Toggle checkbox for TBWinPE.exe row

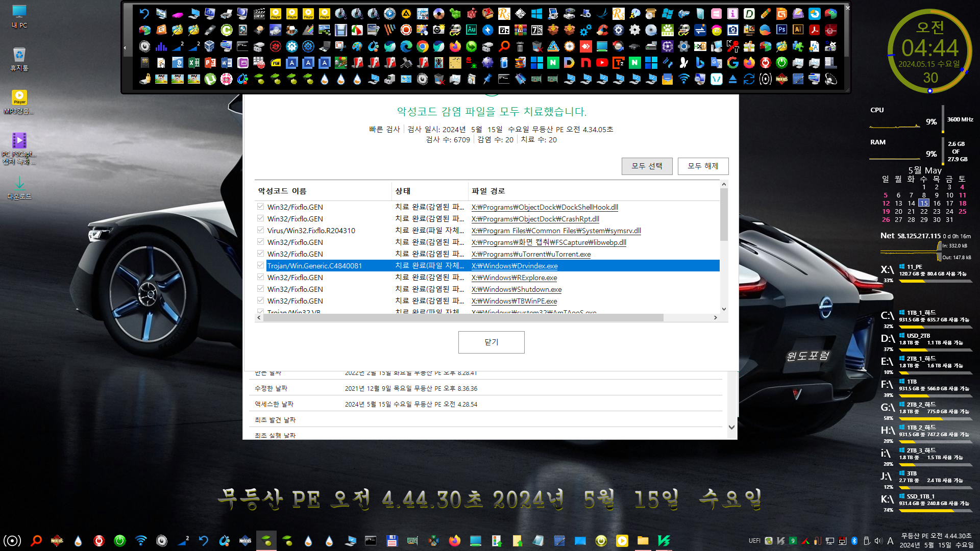point(260,300)
